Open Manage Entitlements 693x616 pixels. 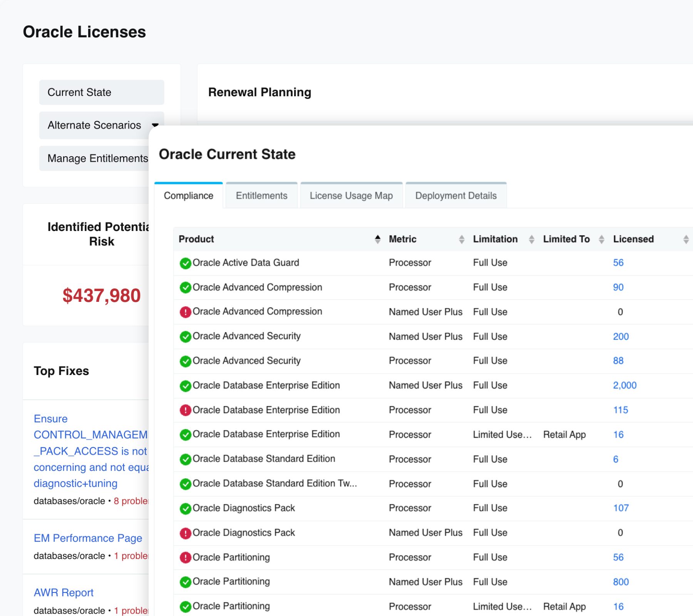(97, 158)
